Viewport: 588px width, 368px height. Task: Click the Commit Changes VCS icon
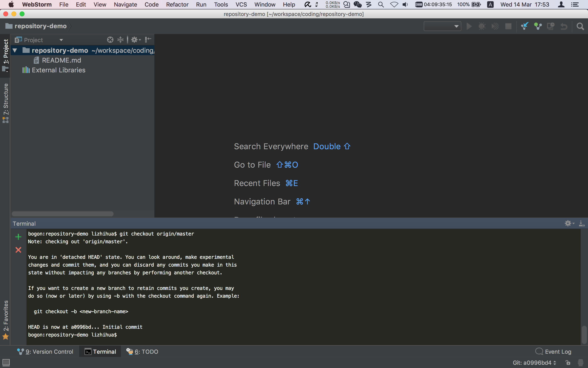click(538, 26)
